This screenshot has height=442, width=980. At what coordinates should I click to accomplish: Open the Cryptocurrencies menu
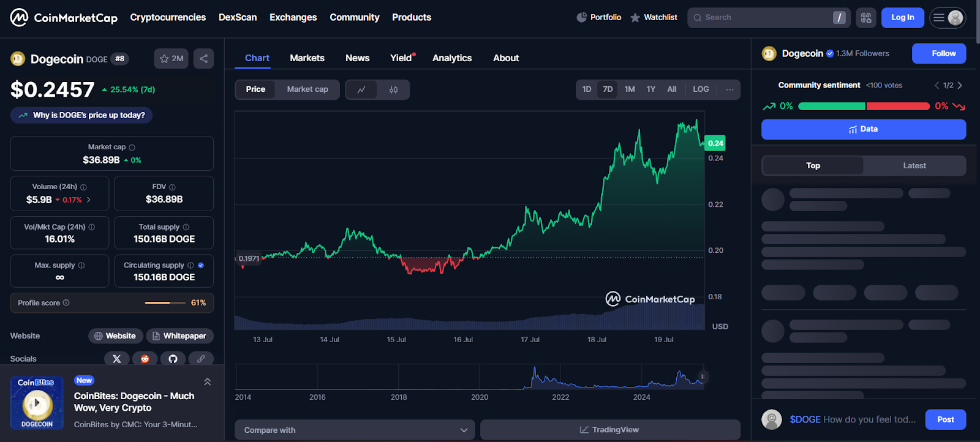tap(168, 17)
